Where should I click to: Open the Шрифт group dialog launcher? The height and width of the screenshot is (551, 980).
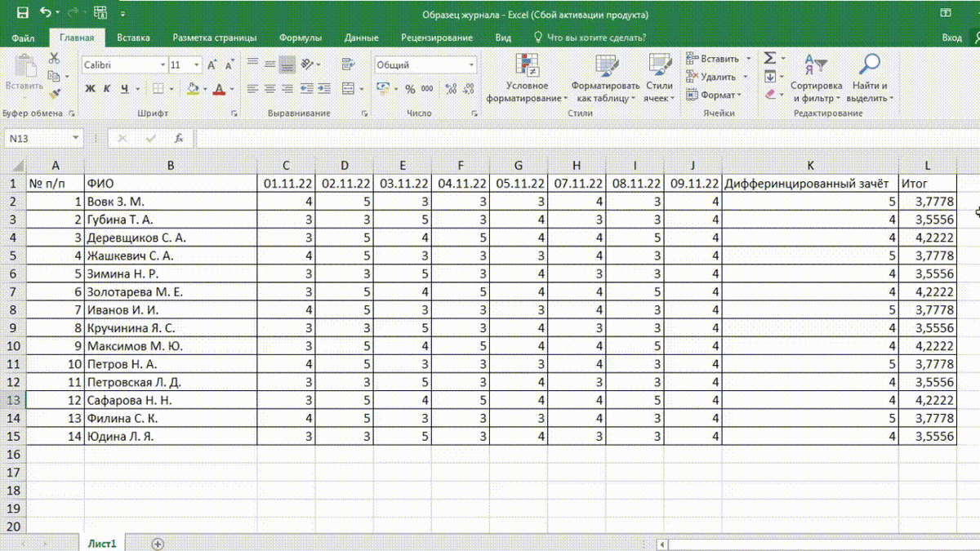tap(235, 113)
